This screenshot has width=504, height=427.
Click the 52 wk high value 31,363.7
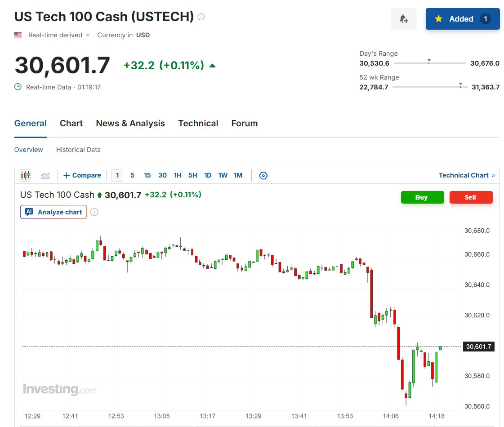click(486, 87)
